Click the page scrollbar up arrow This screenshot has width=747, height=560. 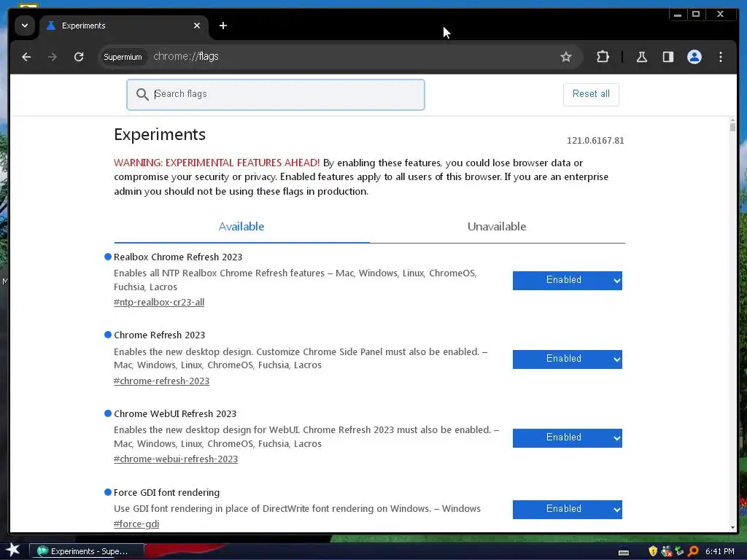pos(732,120)
